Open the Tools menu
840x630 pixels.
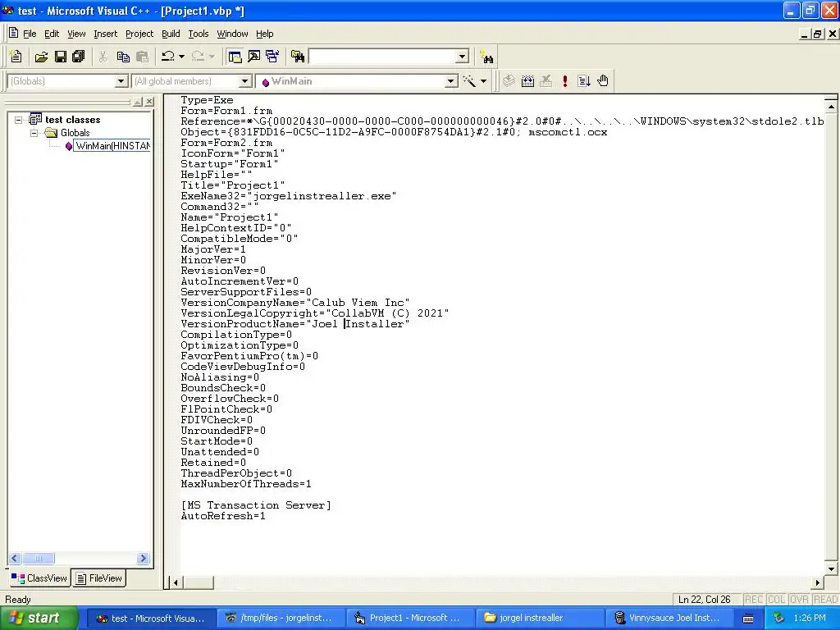point(199,34)
